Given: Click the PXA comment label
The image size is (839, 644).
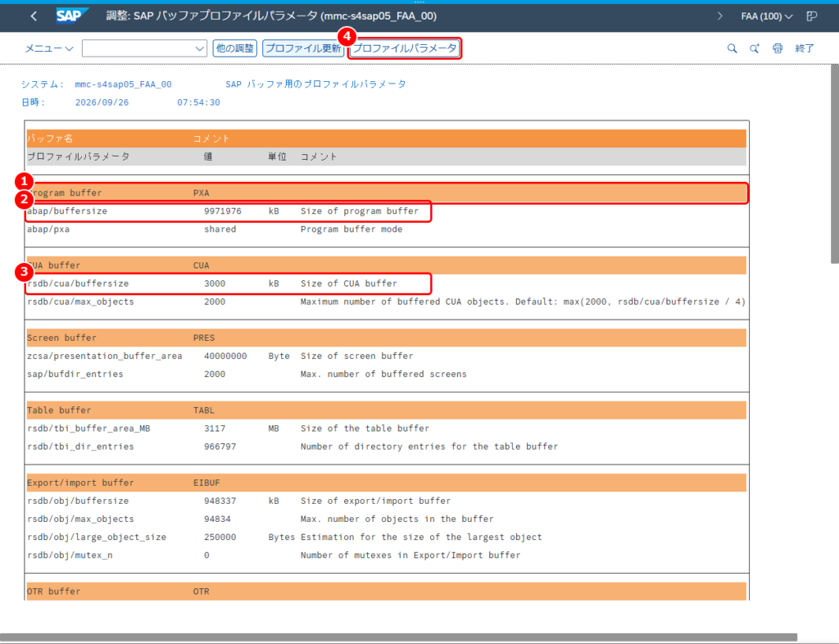Looking at the screenshot, I should (x=202, y=193).
